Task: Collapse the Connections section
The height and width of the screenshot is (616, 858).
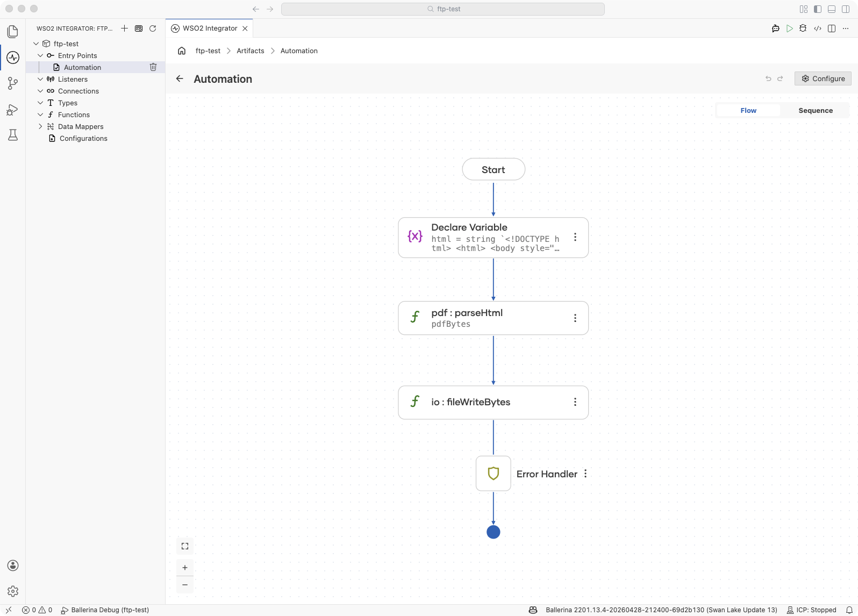Action: (x=40, y=91)
